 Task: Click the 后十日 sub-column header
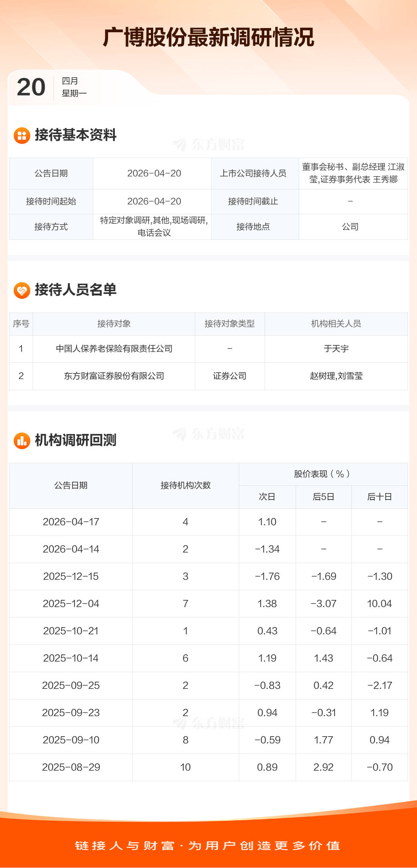(x=379, y=497)
